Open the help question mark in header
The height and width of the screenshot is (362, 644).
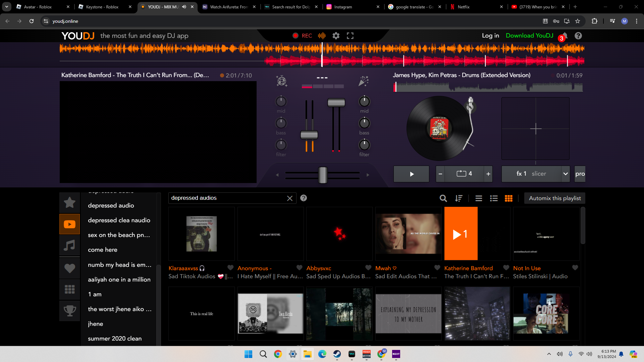pos(578,36)
